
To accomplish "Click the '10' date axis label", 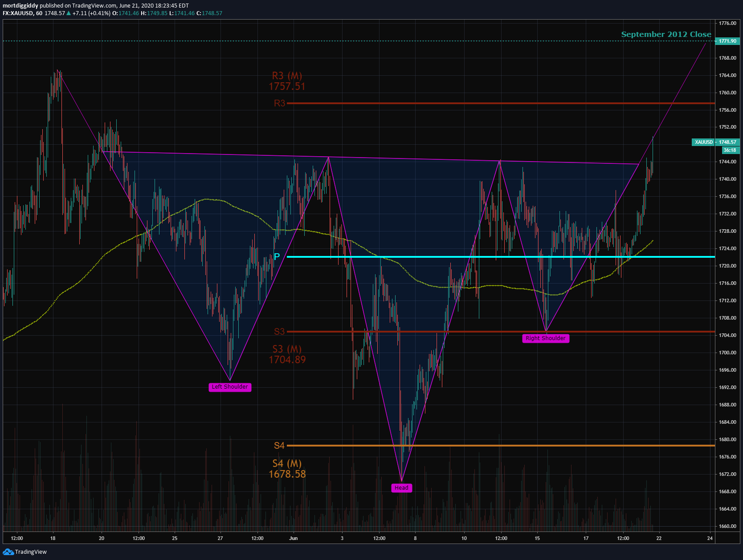I will click(464, 538).
